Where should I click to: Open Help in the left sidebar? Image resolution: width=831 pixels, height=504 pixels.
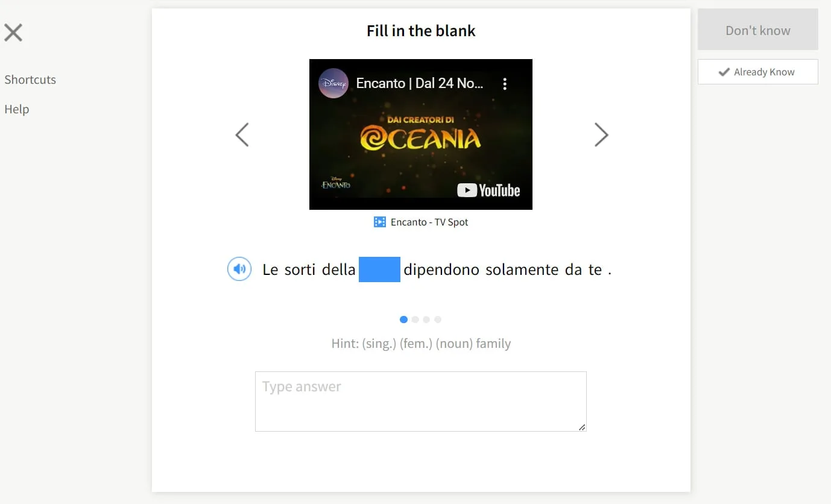[17, 109]
